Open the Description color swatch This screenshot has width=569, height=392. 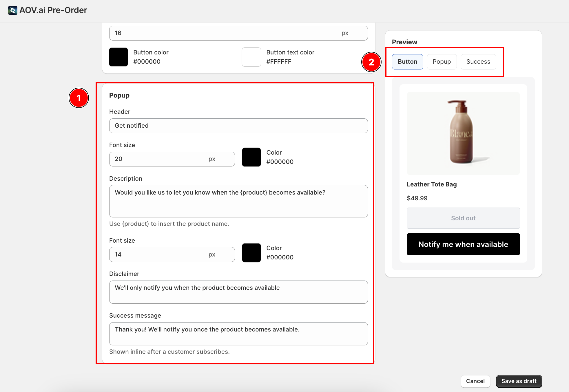(251, 253)
